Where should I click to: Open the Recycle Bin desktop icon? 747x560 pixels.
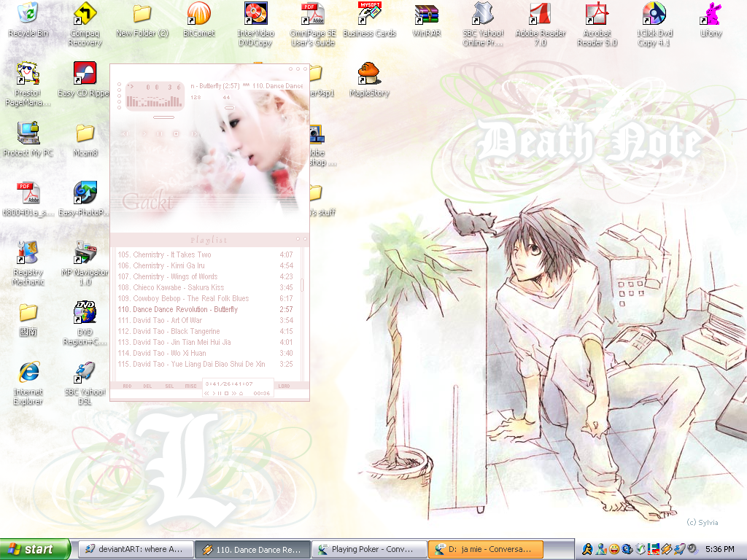[x=28, y=19]
